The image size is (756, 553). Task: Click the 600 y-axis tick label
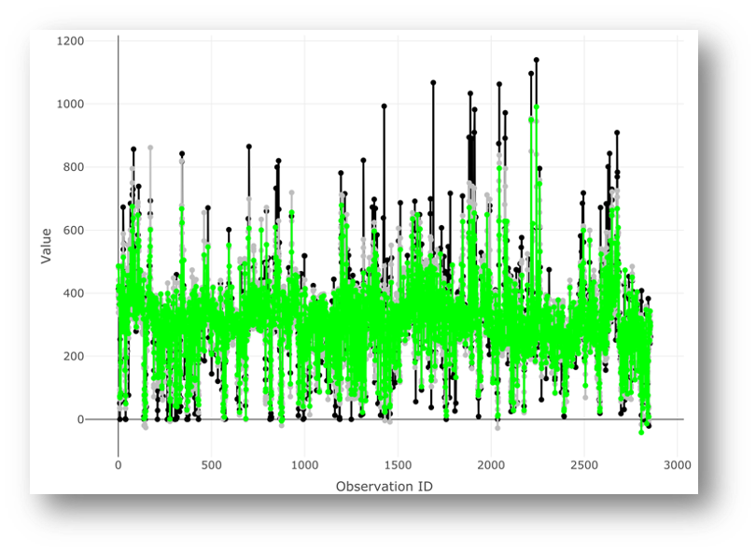[x=74, y=231]
